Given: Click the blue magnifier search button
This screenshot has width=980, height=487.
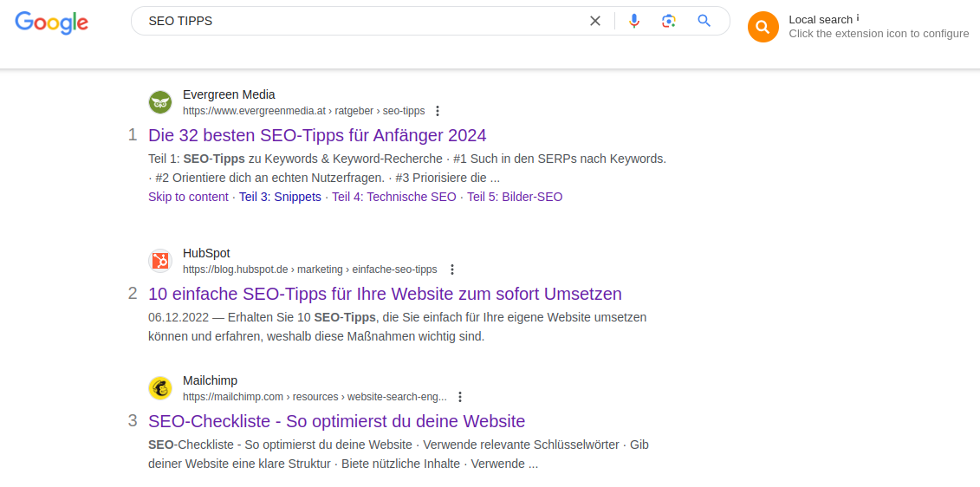Looking at the screenshot, I should tap(704, 21).
